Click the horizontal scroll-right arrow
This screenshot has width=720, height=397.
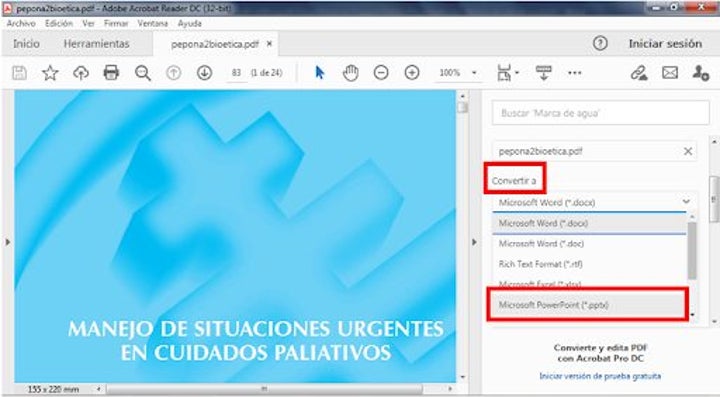click(x=450, y=389)
